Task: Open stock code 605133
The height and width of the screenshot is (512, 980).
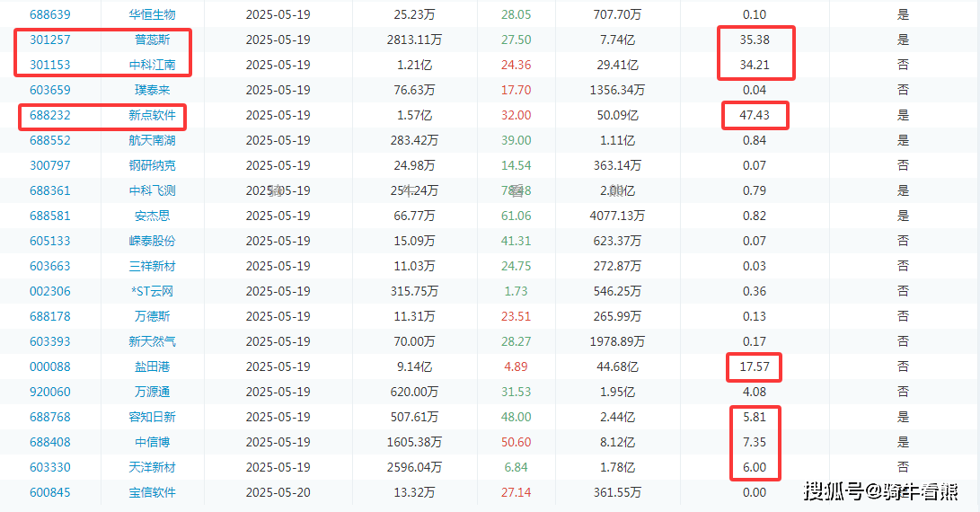Action: pos(50,241)
